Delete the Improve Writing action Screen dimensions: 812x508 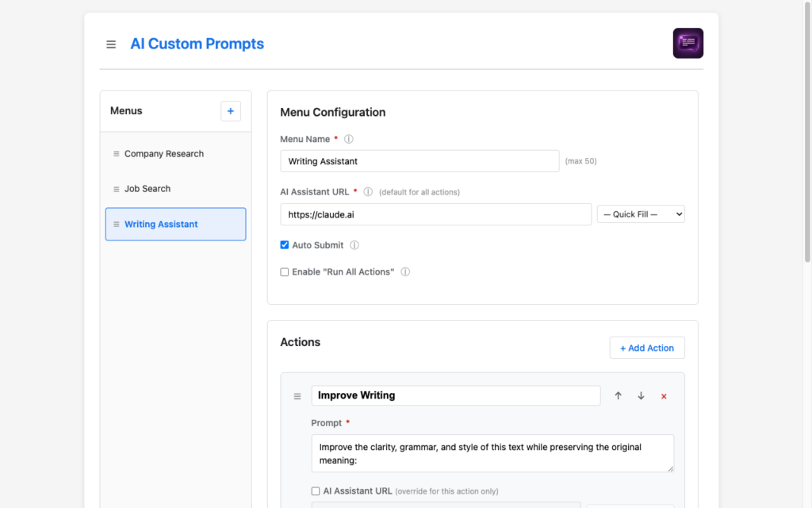click(x=664, y=396)
